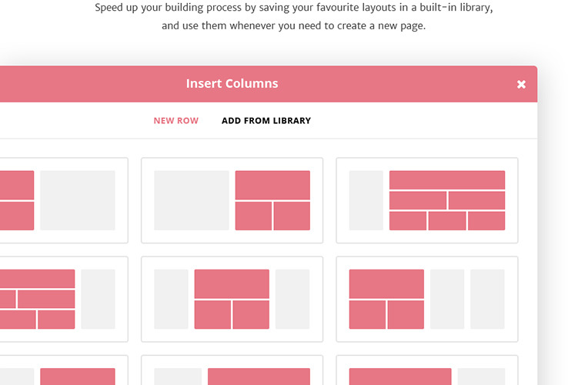588x385 pixels.
Task: Click the large gray block in pink-left, gray-right layout
Action: pos(78,200)
